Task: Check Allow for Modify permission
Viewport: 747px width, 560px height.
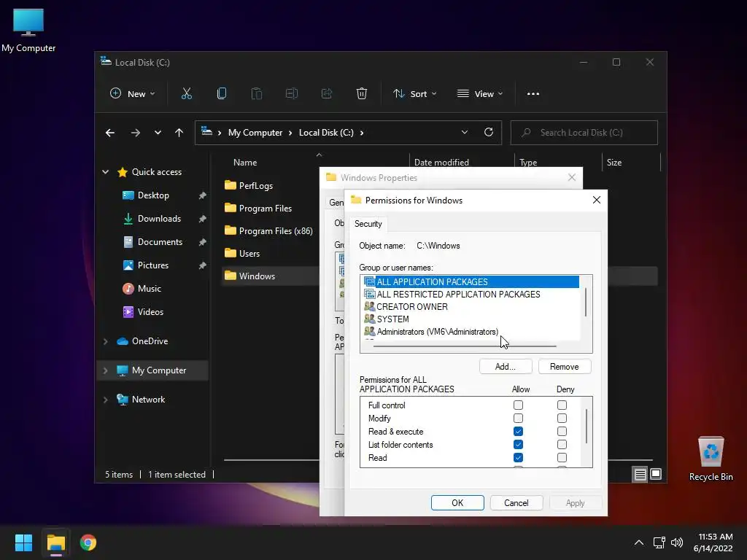Action: point(519,418)
